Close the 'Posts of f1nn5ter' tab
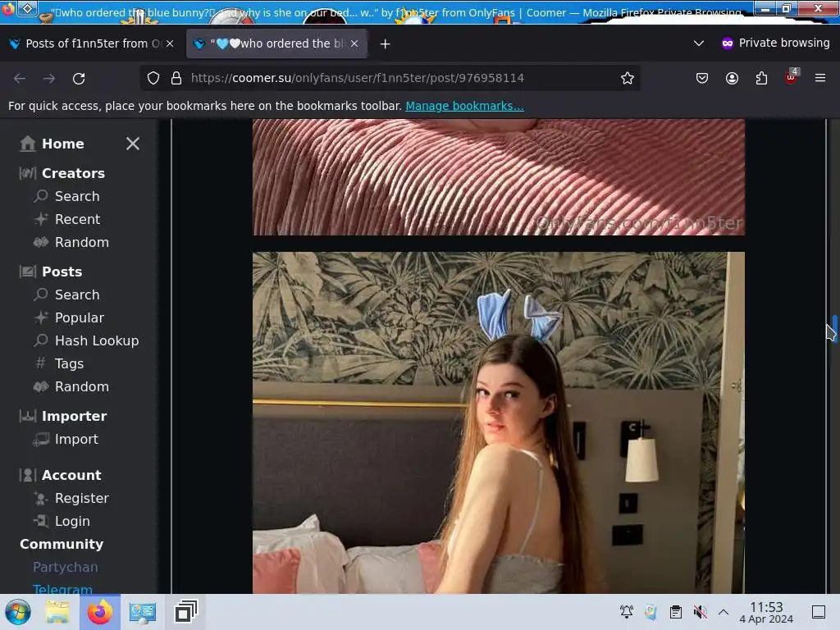Image resolution: width=840 pixels, height=630 pixels. 170,43
